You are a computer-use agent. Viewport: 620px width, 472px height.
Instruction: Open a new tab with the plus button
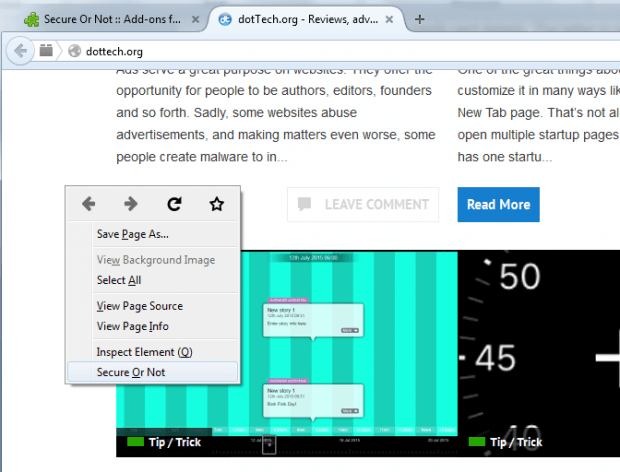point(420,19)
